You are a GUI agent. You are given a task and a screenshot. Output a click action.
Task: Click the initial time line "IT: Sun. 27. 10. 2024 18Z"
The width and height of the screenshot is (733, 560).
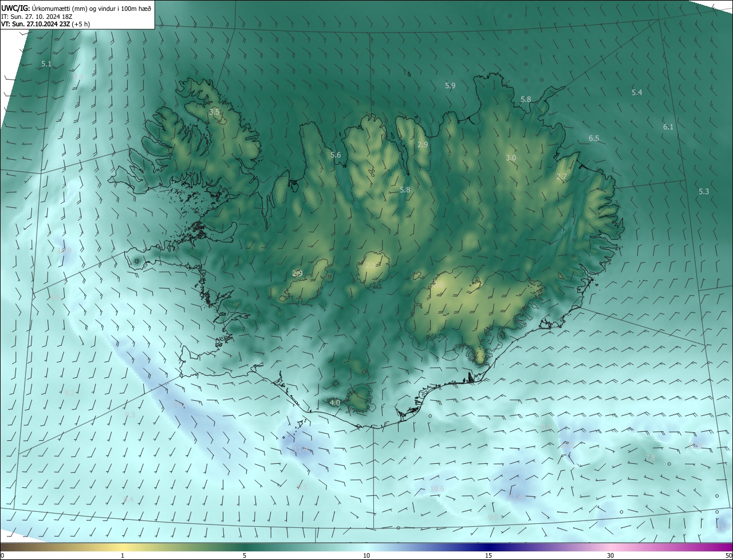tap(37, 16)
